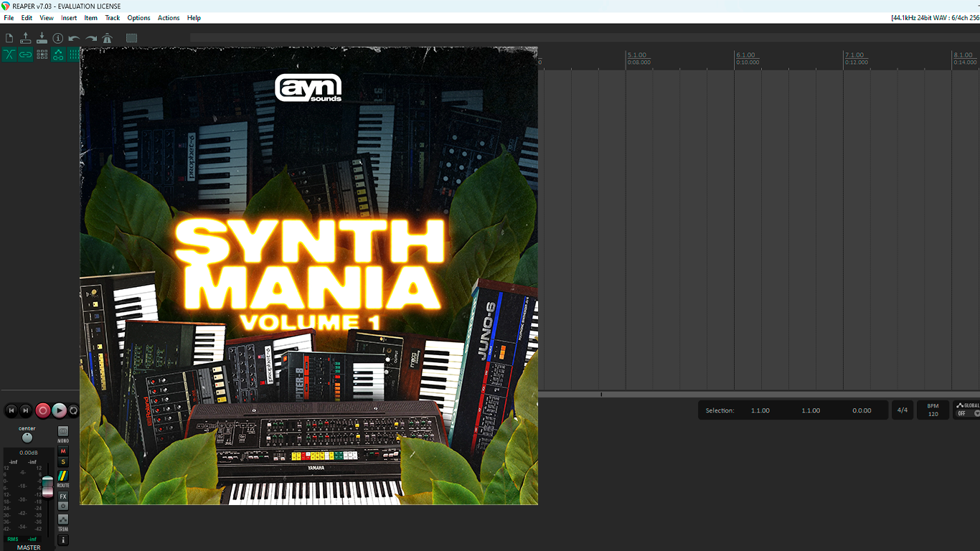
Task: Click the dotted rectangle toolbar icon
Action: [131, 38]
